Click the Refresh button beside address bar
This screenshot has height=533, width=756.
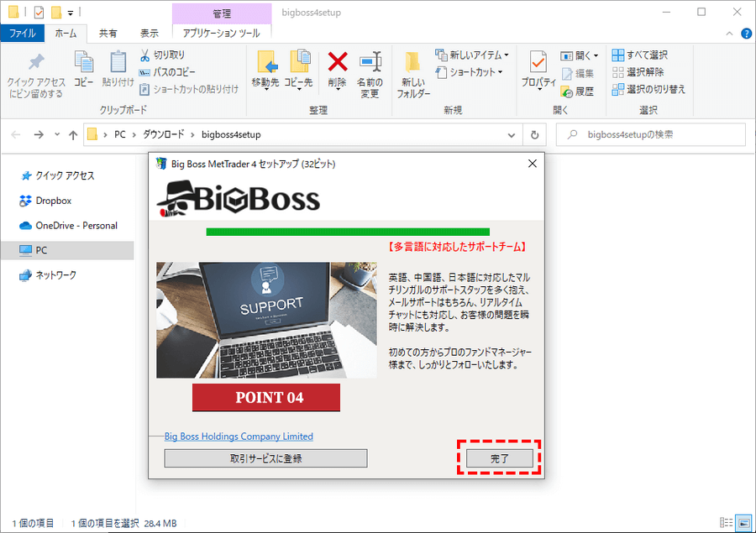[x=535, y=135]
